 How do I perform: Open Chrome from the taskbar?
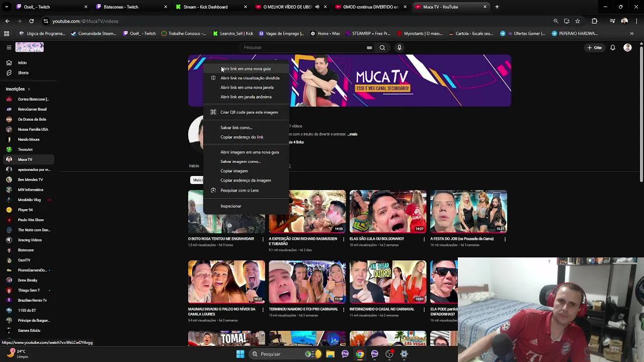[360, 354]
